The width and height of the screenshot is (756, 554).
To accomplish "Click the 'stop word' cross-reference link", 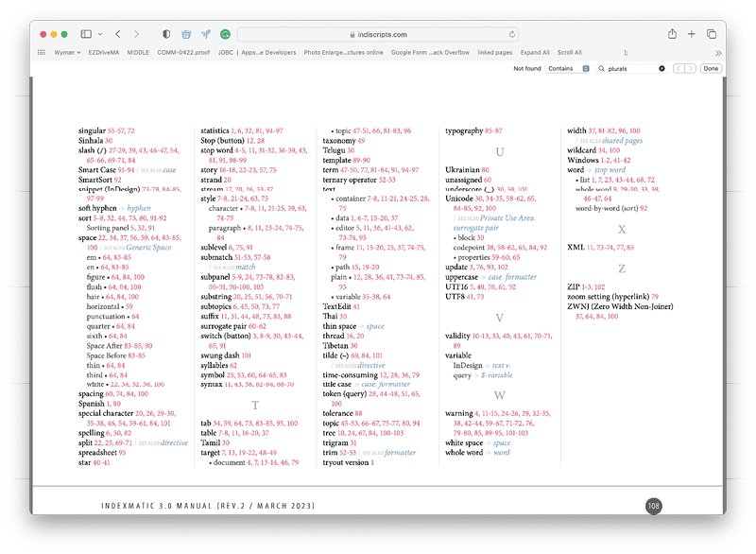I will tap(610, 170).
